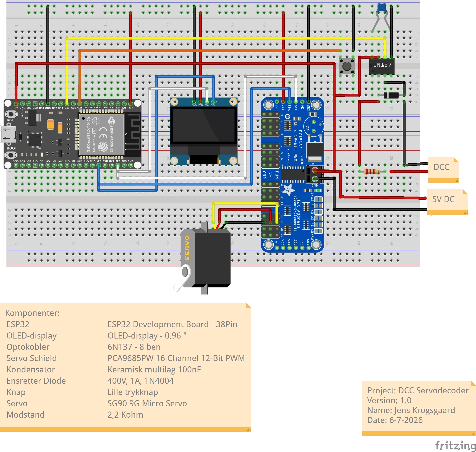Click the 'Ensretter Diode' component name
Viewport: 476px width, 452px height.
pos(36,381)
